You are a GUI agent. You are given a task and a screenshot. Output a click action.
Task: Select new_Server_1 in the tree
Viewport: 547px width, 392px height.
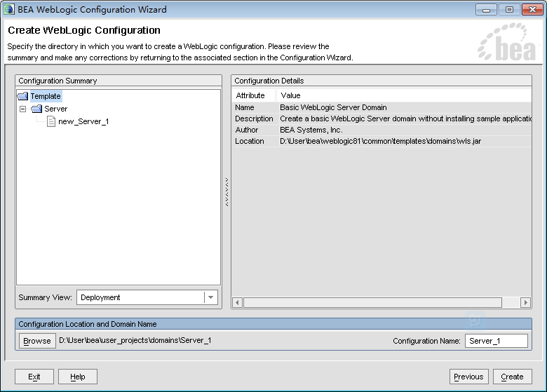[x=83, y=121]
